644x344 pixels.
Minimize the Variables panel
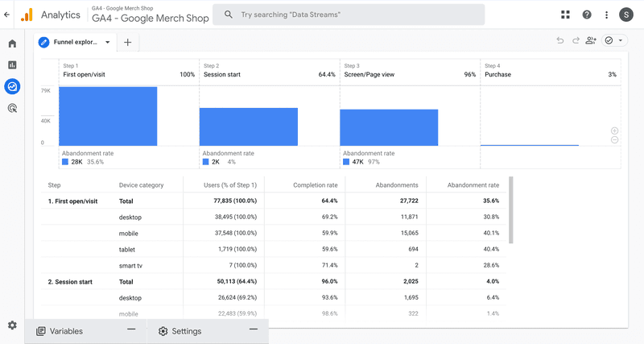pos(131,329)
